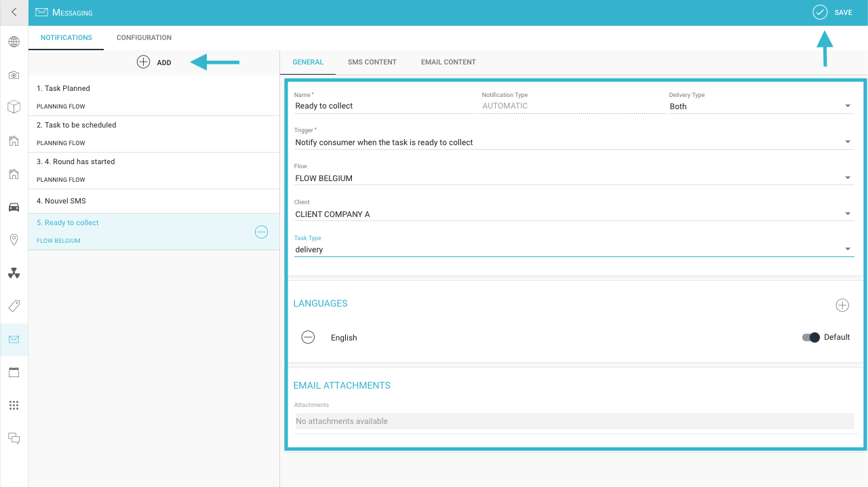Open the chat bubbles sidebar icon

click(x=14, y=438)
